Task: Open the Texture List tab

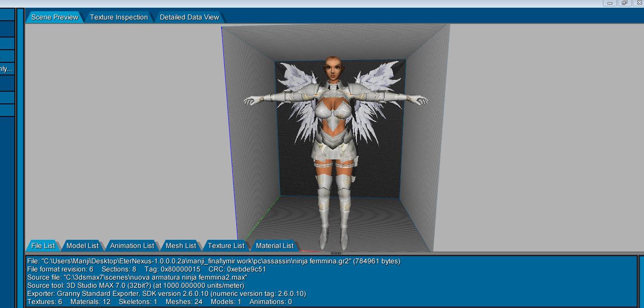Action: pyautogui.click(x=226, y=246)
